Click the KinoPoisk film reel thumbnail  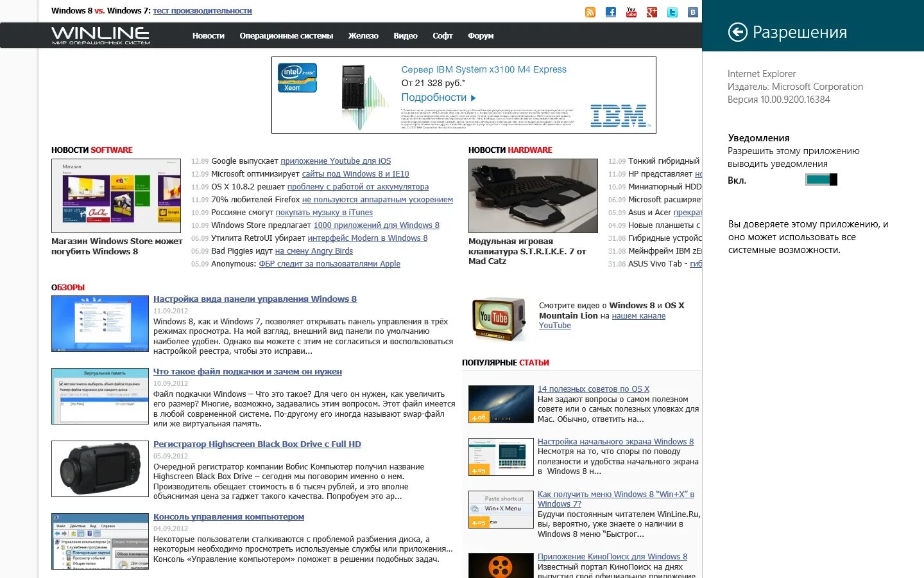click(x=501, y=565)
